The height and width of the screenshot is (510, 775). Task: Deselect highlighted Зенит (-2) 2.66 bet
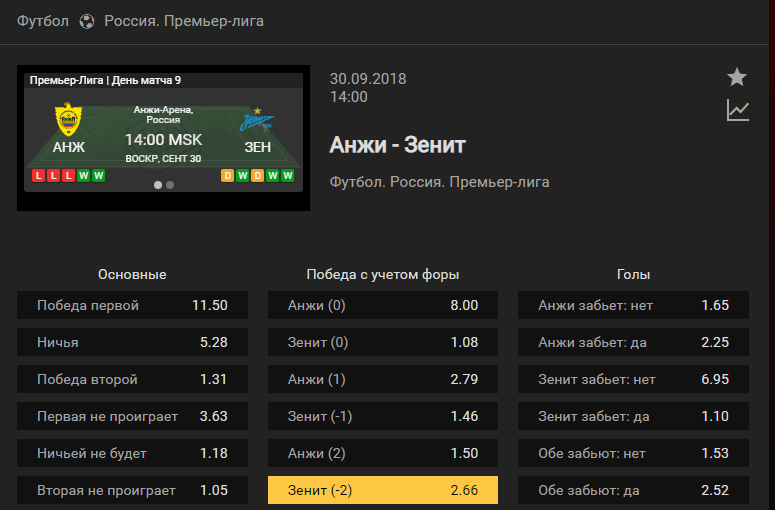383,490
